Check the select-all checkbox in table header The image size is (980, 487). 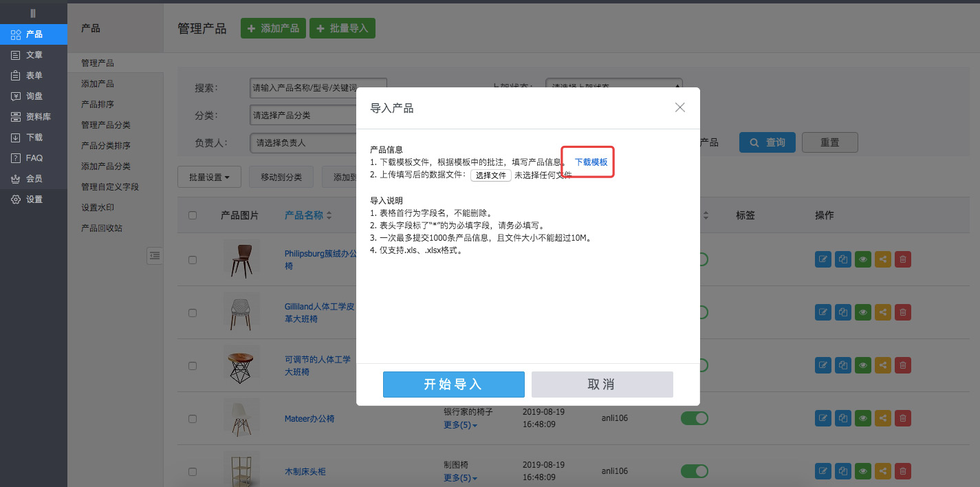(193, 215)
